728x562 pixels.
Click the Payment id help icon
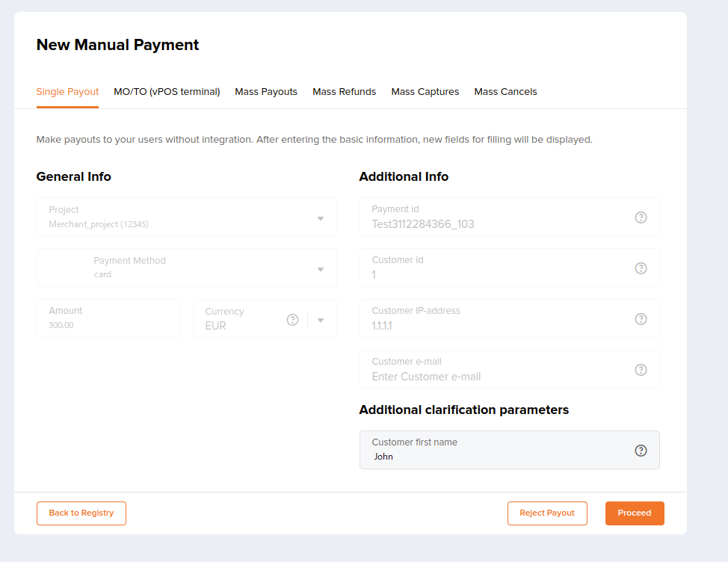[x=641, y=217]
